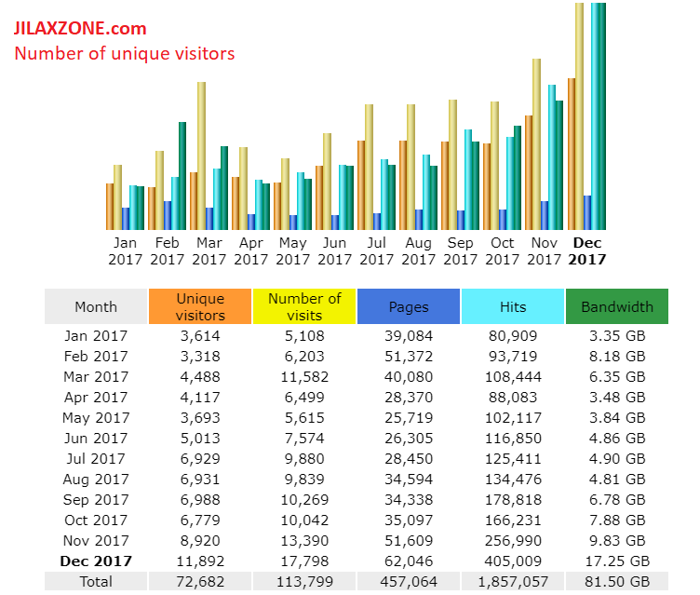Click the Month column header
700x595 pixels.
(96, 306)
